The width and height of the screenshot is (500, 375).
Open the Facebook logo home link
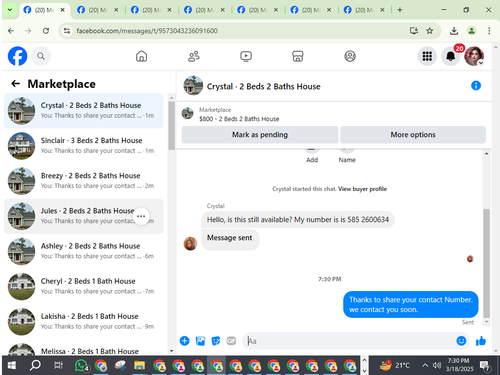pos(17,56)
